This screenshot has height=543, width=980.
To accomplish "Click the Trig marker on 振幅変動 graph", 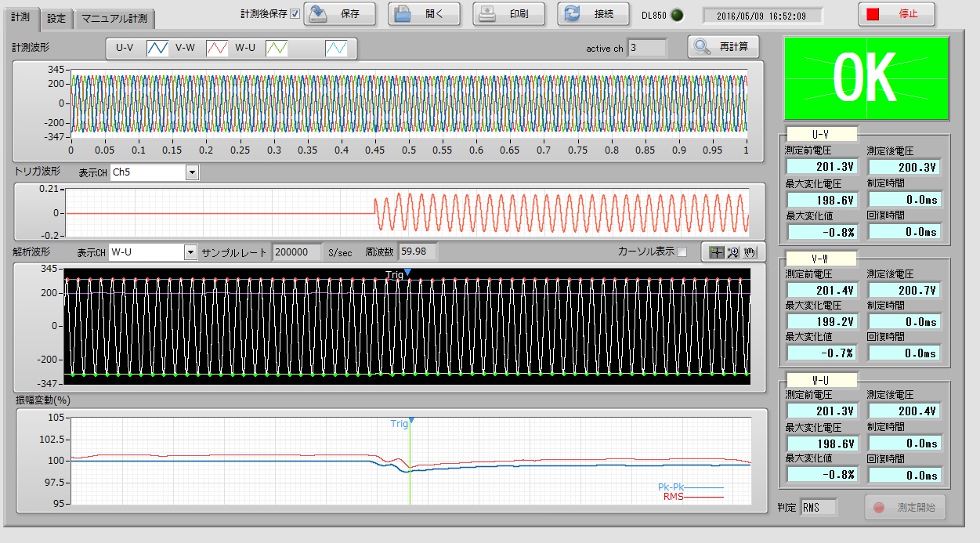I will (402, 423).
